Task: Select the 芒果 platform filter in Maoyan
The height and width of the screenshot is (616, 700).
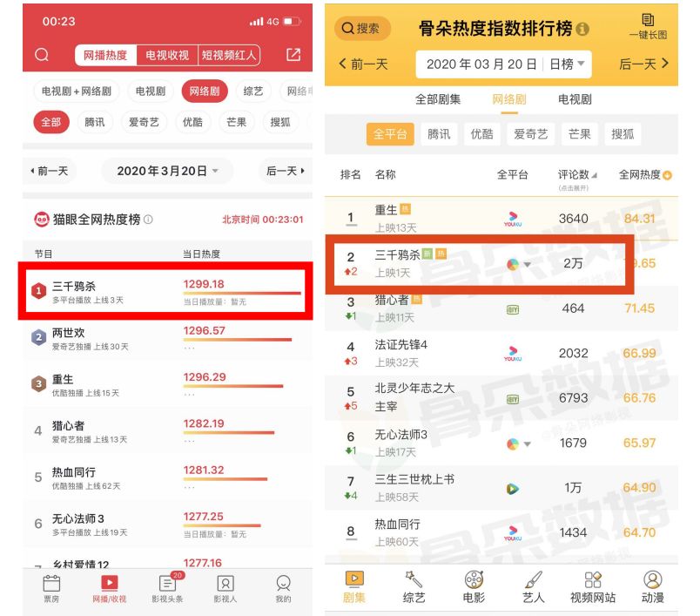Action: click(x=236, y=122)
